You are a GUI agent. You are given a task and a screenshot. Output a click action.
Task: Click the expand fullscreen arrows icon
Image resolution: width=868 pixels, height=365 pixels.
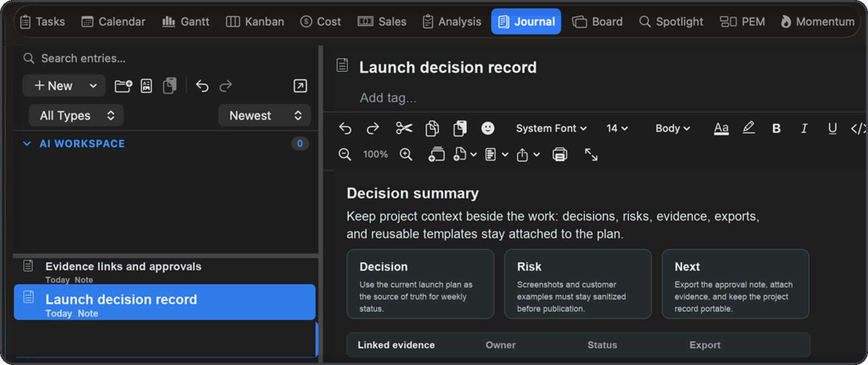(x=591, y=154)
